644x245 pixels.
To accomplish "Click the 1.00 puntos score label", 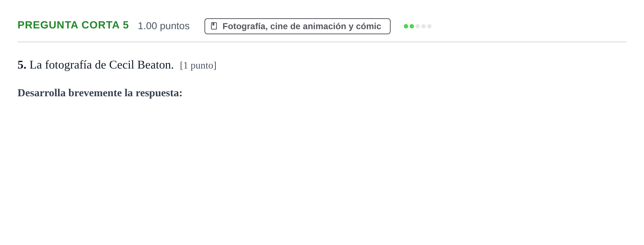I will pos(164,26).
